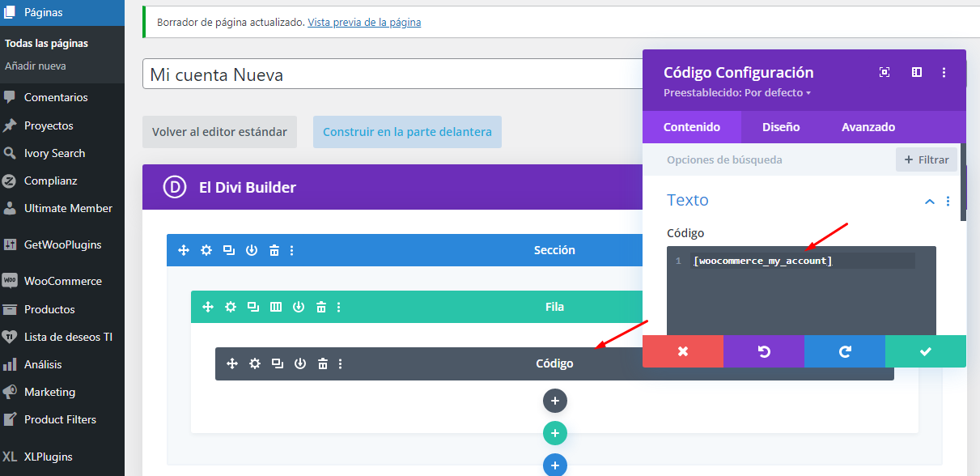Open Código module more options
This screenshot has height=476, width=980.
click(341, 363)
